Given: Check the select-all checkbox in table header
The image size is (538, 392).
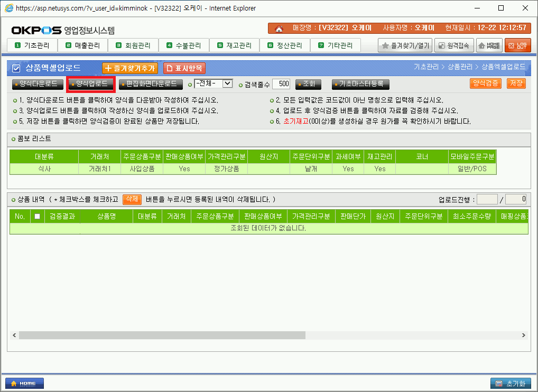Looking at the screenshot, I should pyautogui.click(x=37, y=217).
